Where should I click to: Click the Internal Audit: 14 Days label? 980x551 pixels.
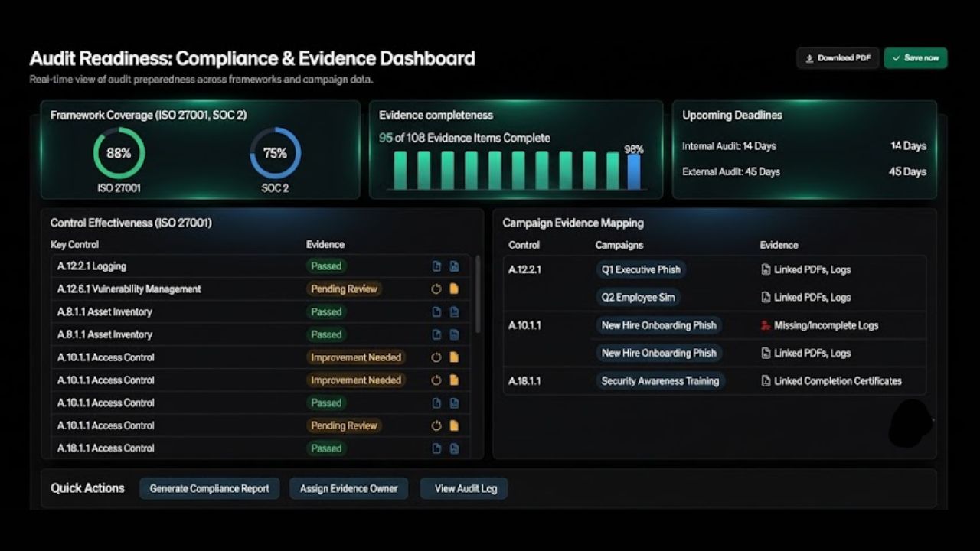tap(729, 146)
